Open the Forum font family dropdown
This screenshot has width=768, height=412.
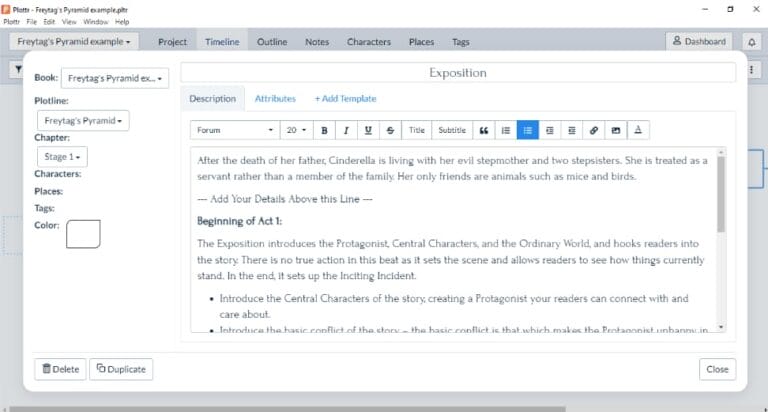(235, 130)
